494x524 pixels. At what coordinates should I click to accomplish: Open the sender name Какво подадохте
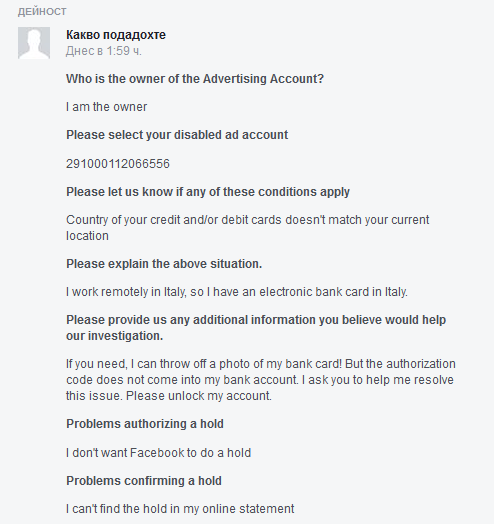point(116,35)
